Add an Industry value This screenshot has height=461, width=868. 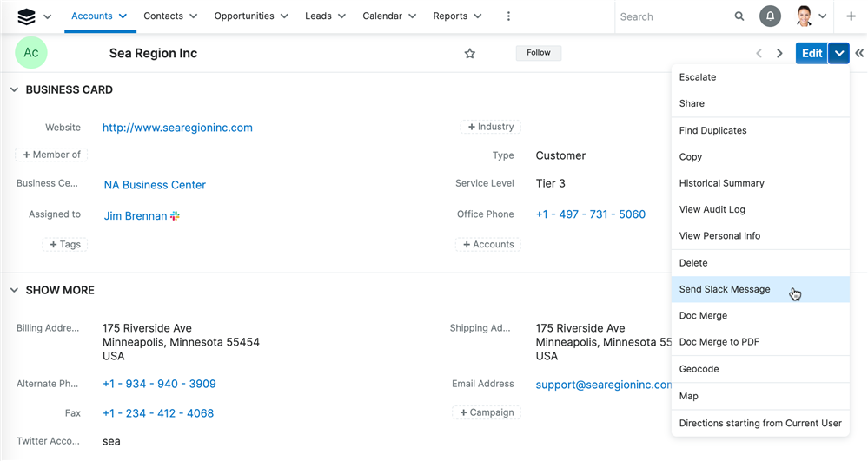[x=490, y=127]
